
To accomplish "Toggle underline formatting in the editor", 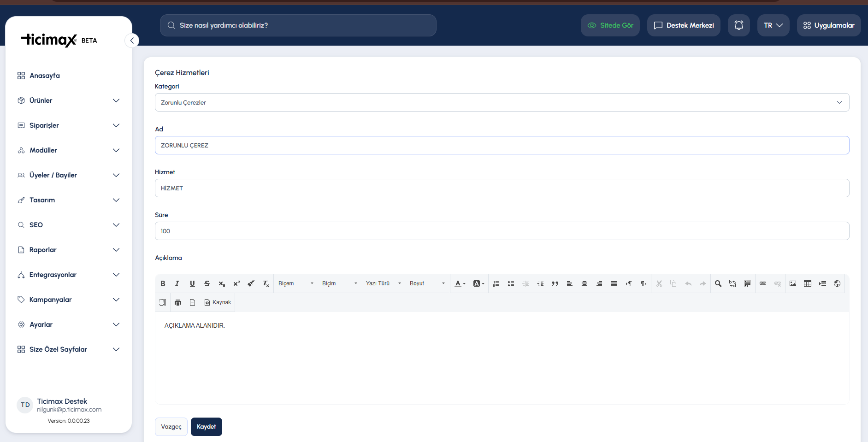I will tap(192, 283).
